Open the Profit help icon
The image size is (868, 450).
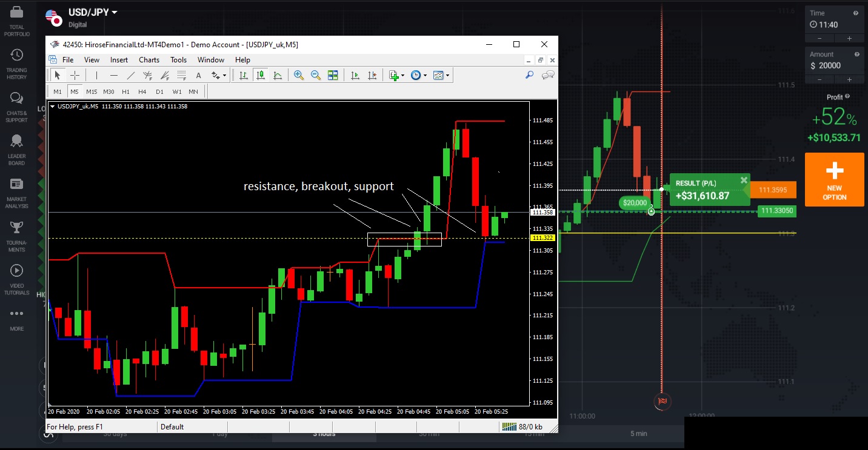tap(847, 96)
